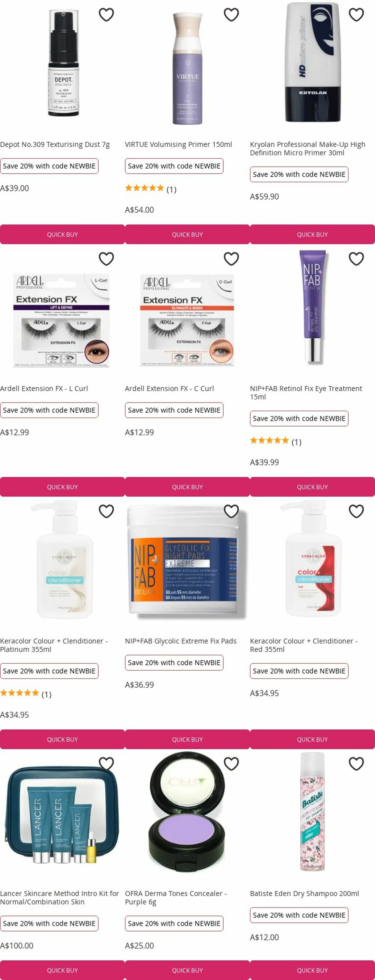Image resolution: width=375 pixels, height=980 pixels.
Task: Wishlist the Kryolan Micro Primer heart icon
Action: (x=356, y=15)
